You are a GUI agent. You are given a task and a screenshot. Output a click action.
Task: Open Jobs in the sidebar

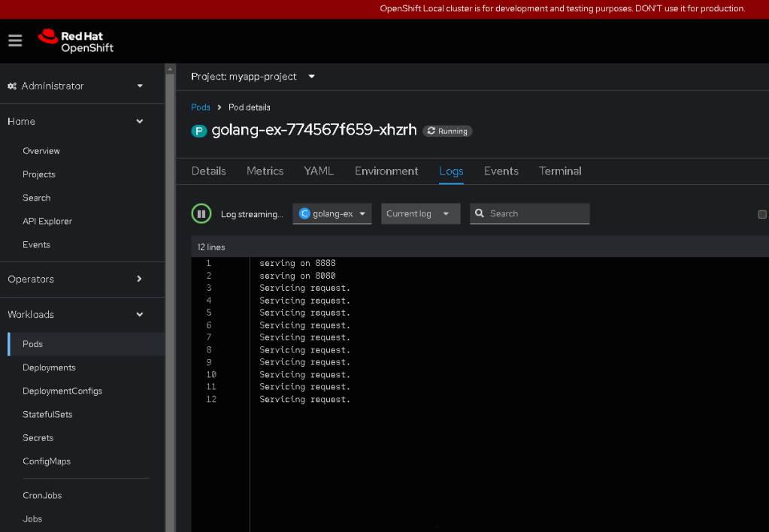point(32,519)
